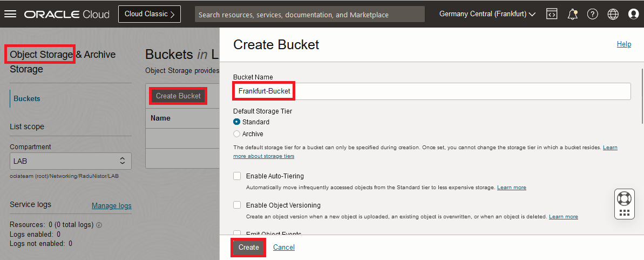Image resolution: width=644 pixels, height=260 pixels.
Task: Click the Manage logs link
Action: 112,205
